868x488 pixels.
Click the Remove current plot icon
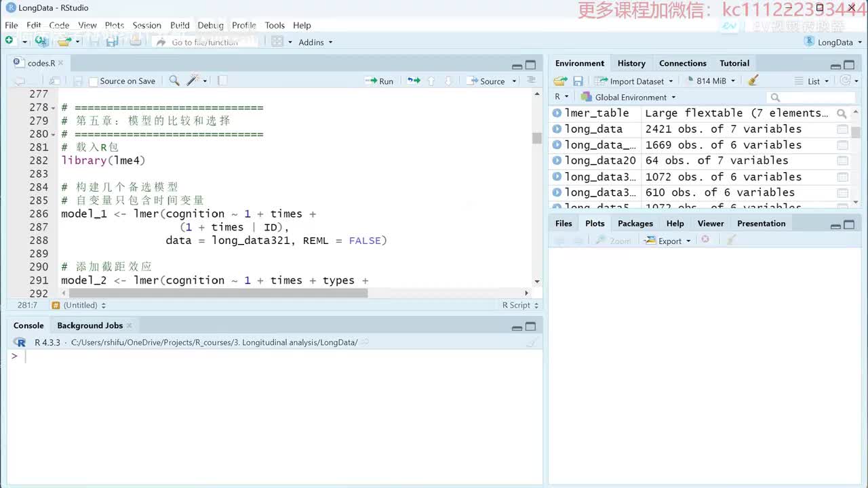click(705, 240)
